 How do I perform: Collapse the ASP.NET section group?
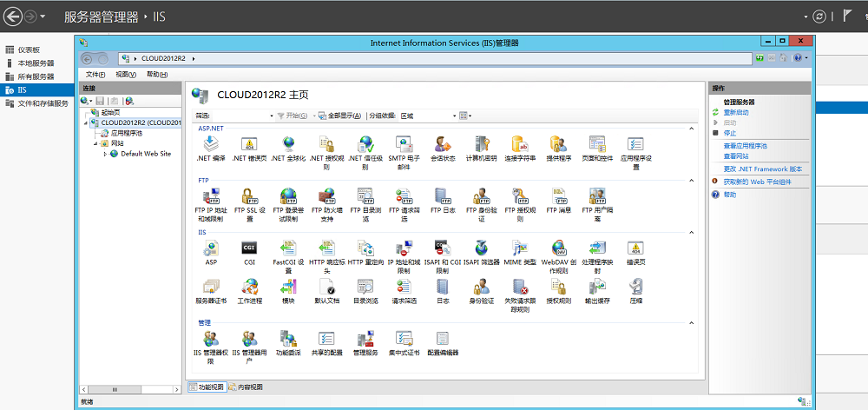691,129
